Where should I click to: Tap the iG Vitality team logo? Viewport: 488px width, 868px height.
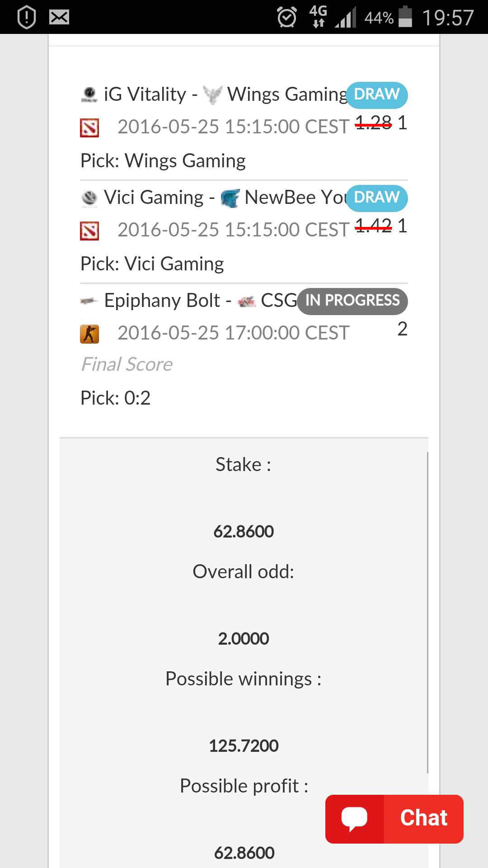pyautogui.click(x=89, y=94)
